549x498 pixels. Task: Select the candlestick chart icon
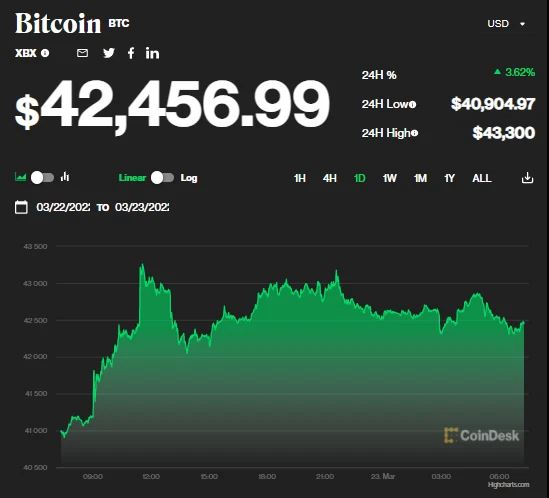(x=65, y=177)
